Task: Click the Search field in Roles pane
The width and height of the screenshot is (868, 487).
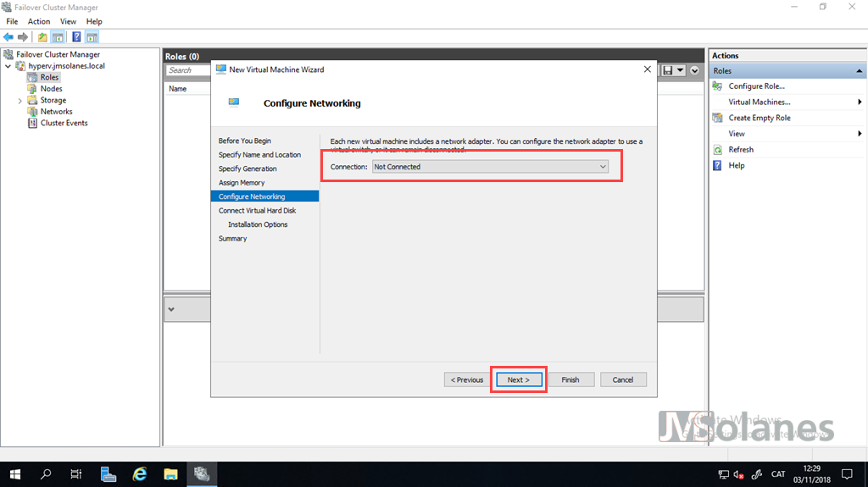Action: [188, 70]
